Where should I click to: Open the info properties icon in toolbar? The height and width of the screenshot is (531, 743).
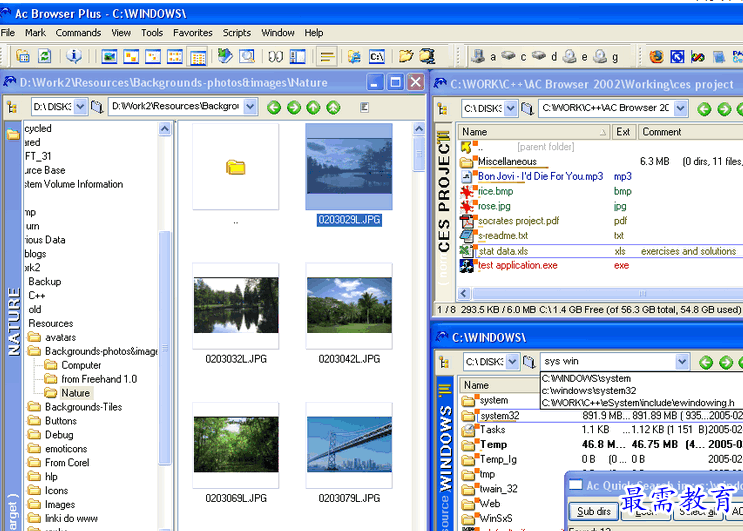tap(73, 56)
